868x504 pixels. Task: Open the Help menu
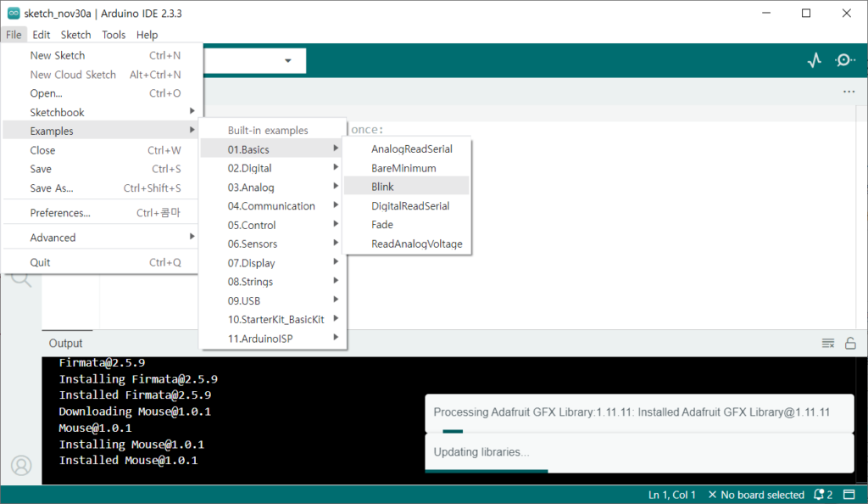pos(147,34)
